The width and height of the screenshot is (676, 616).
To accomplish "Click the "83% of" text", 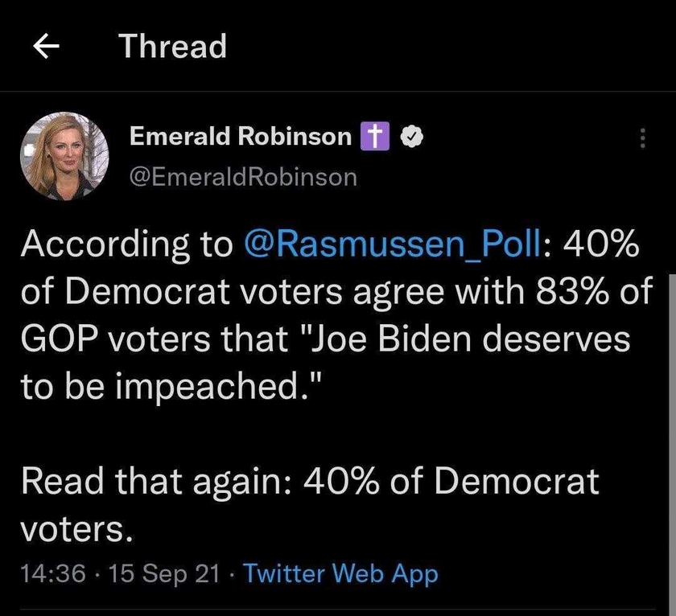I will tap(594, 291).
